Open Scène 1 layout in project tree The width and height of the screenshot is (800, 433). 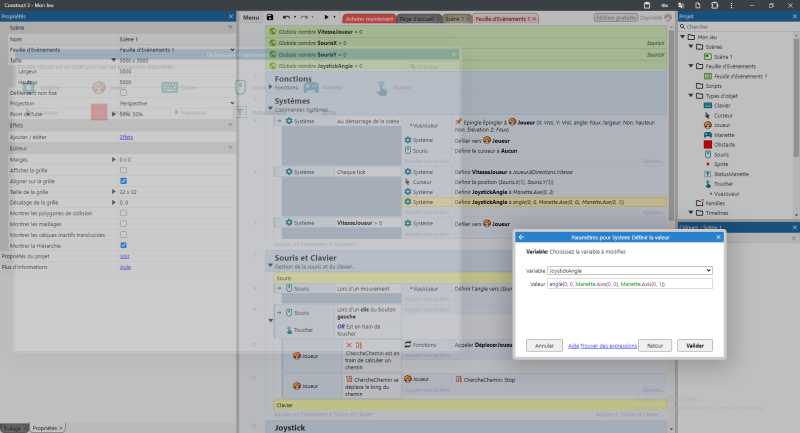click(x=723, y=57)
